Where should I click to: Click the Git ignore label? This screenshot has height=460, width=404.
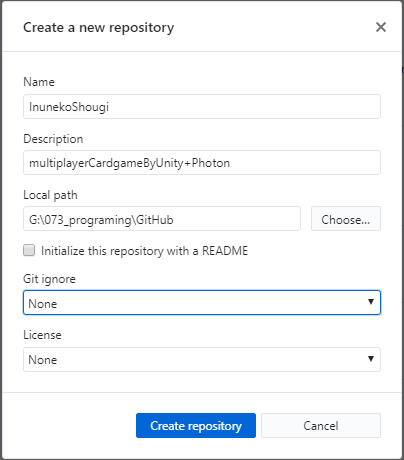[x=49, y=279]
